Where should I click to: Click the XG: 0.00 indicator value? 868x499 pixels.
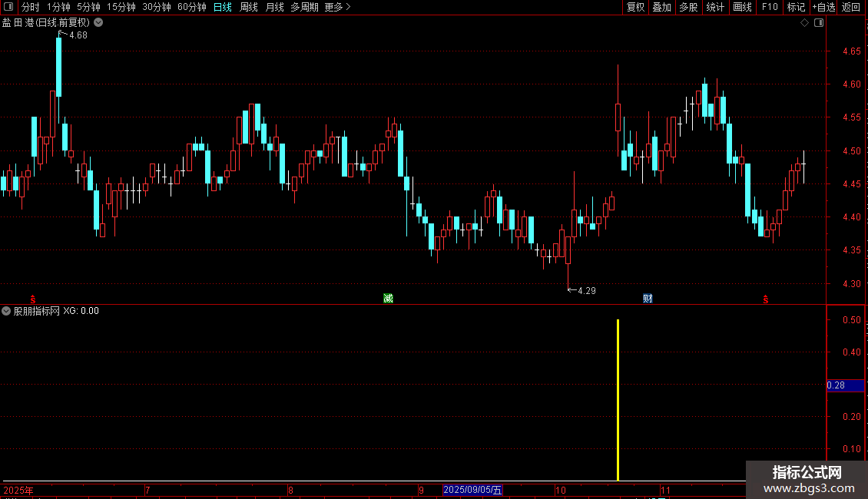click(81, 311)
